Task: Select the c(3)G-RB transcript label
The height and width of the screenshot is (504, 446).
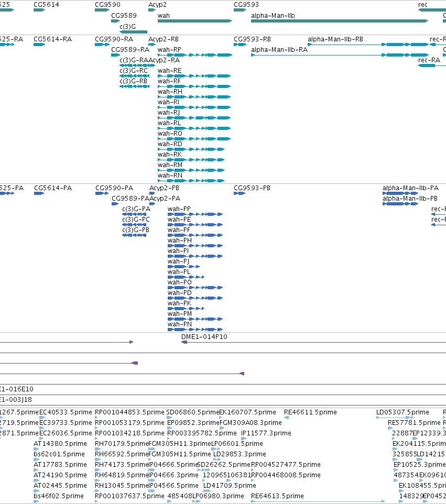Action: 134,81
